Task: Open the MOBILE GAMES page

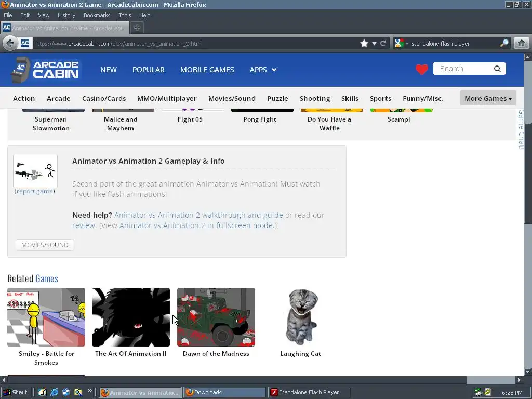Action: pyautogui.click(x=207, y=70)
